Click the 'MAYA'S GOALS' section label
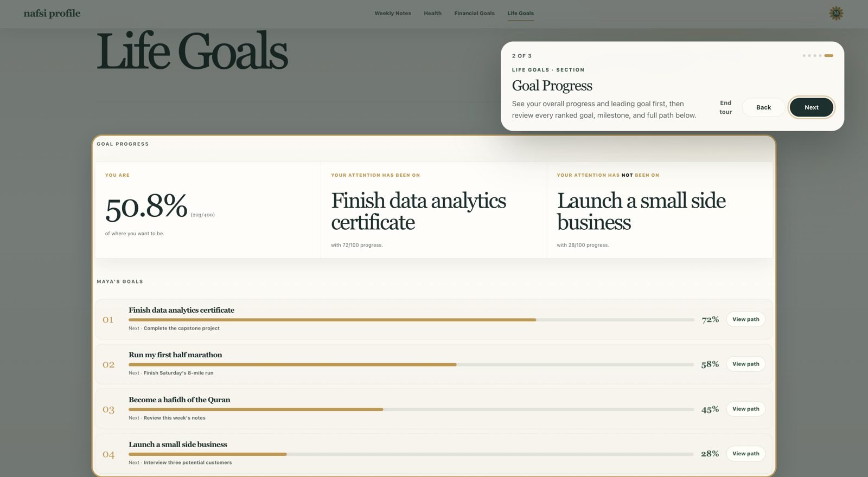This screenshot has width=868, height=477. point(120,282)
